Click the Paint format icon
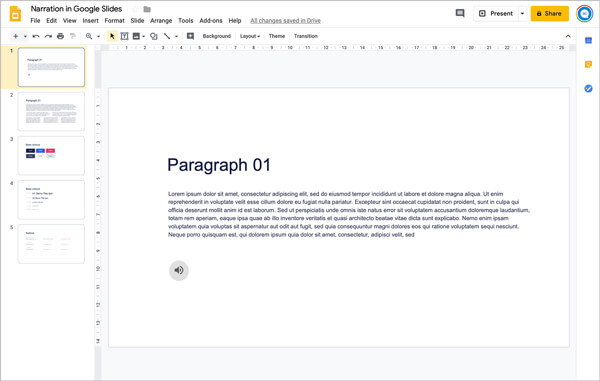The height and width of the screenshot is (381, 600). [73, 36]
